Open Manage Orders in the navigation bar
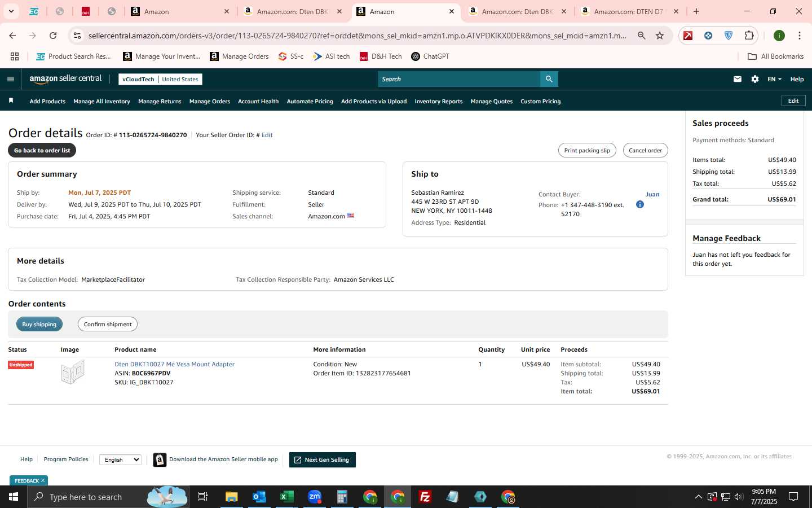 pyautogui.click(x=210, y=102)
